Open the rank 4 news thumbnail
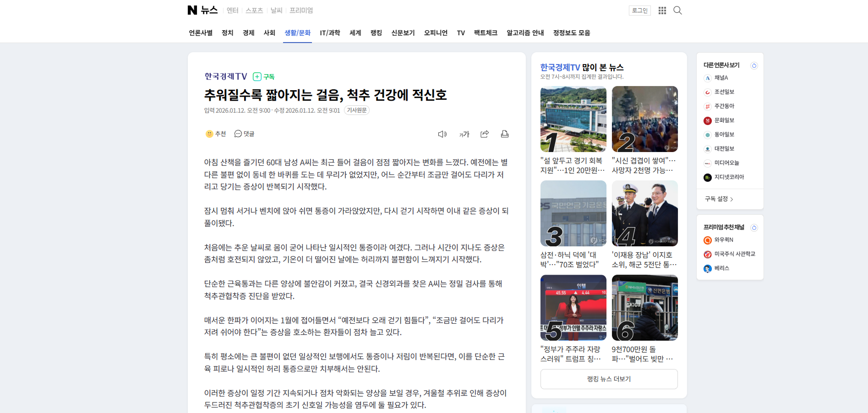 (644, 213)
